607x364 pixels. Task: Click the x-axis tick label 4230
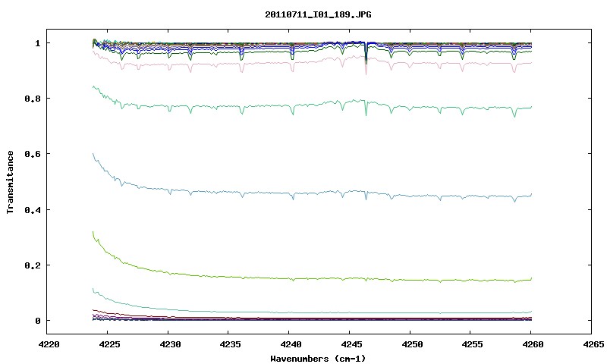[x=169, y=344]
